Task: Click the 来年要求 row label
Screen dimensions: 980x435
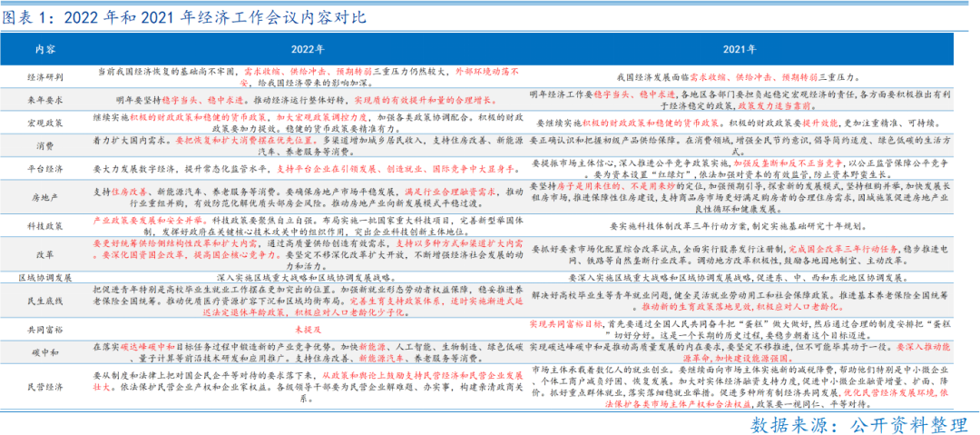Action: click(x=44, y=98)
